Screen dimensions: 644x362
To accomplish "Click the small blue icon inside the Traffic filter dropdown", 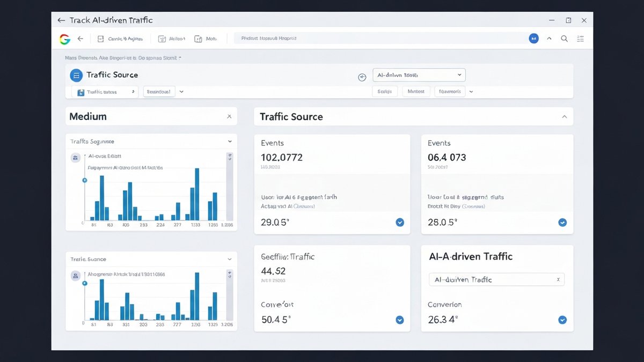I will (x=81, y=92).
